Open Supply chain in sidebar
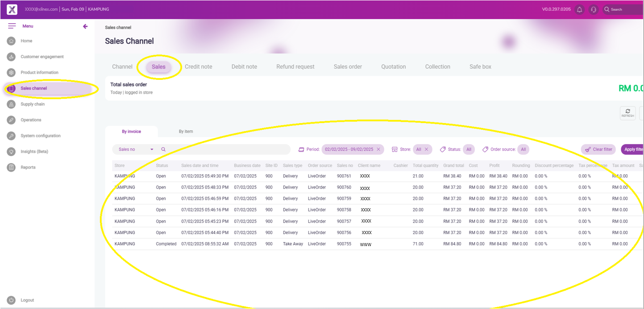Viewport: 644px width, 309px height. point(32,104)
